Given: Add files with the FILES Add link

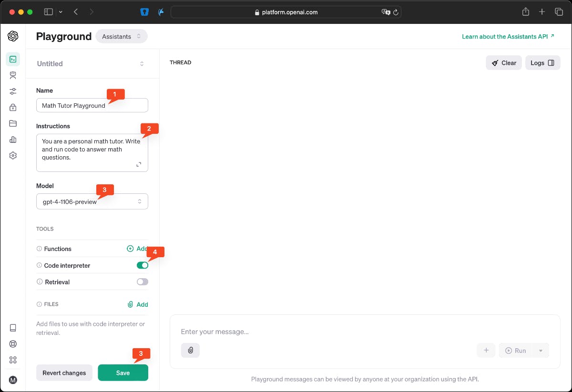Looking at the screenshot, I should point(138,304).
